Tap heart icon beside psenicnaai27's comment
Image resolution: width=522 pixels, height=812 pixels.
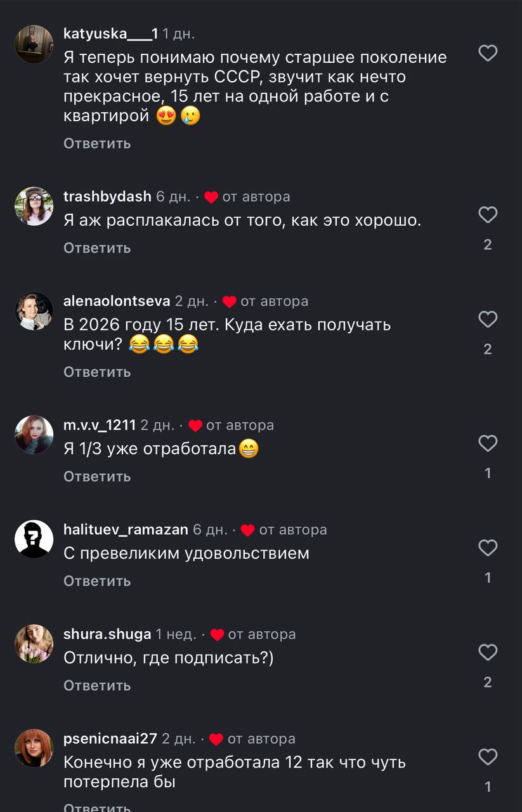point(487,757)
